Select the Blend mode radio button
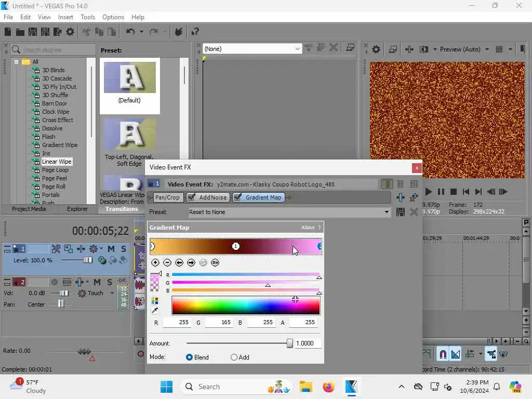 pyautogui.click(x=189, y=357)
